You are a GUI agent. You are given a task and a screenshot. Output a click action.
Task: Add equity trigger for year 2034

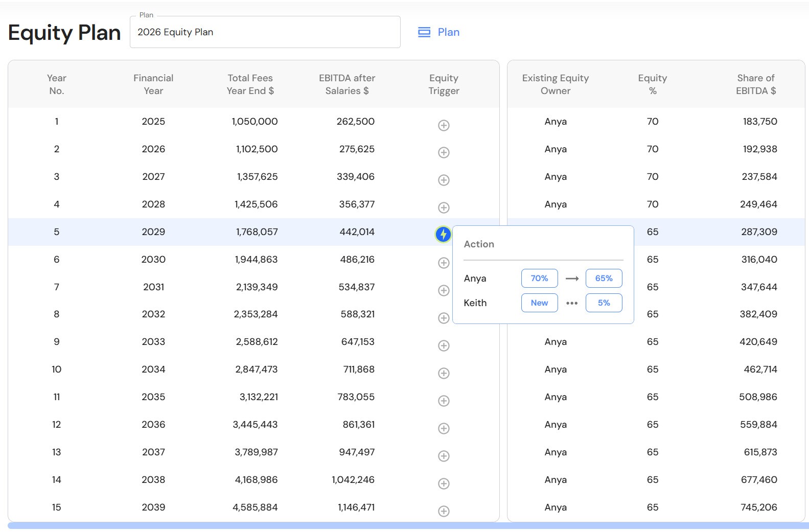click(444, 374)
